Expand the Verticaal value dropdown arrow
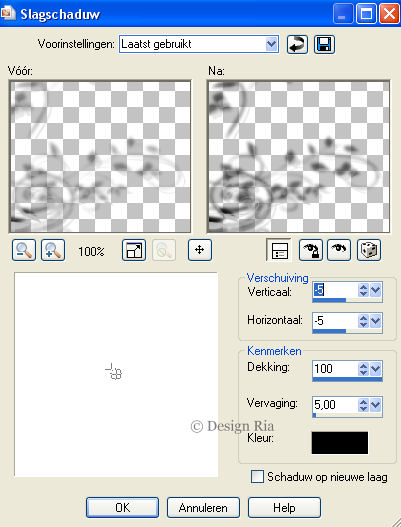This screenshot has height=527, width=401. tap(375, 290)
